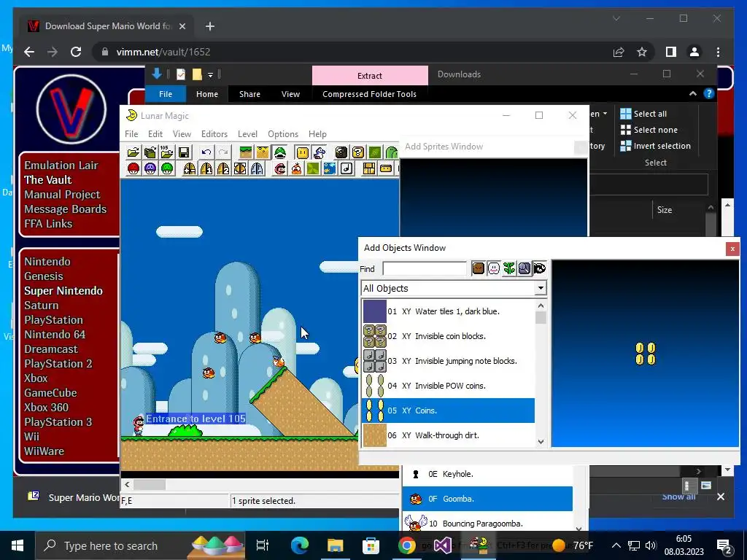The height and width of the screenshot is (560, 747).
Task: Click the yellow face block add objects icon
Action: (302, 152)
